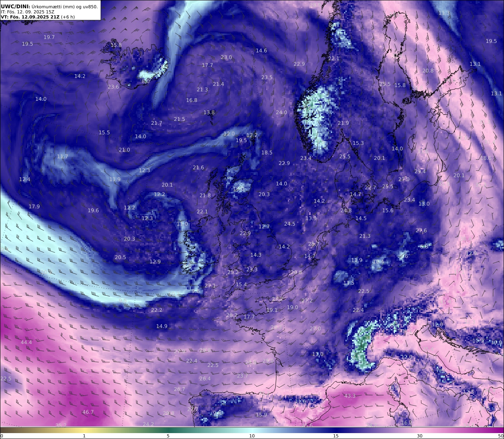504x439 pixels.
Task: Click the 29.4 value label
Action: (420, 171)
